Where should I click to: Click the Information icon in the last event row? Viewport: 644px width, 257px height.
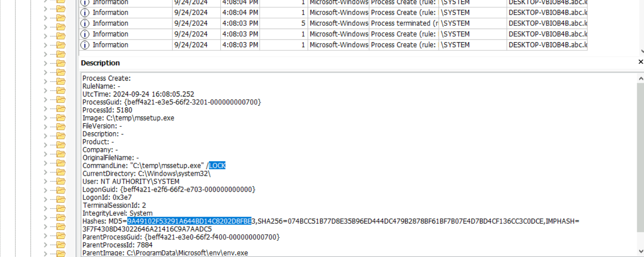[x=85, y=45]
